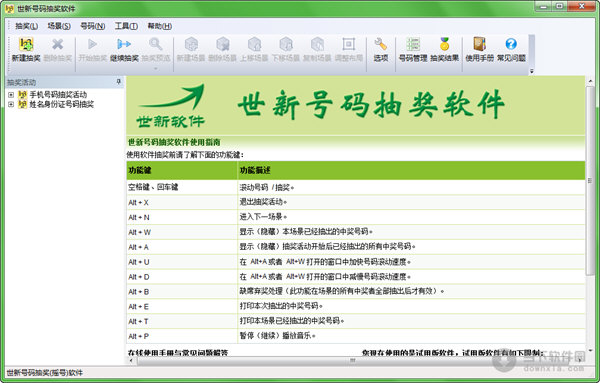Image resolution: width=600 pixels, height=383 pixels.
Task: Click the 抽奖活动 panel title
Action: (21, 82)
